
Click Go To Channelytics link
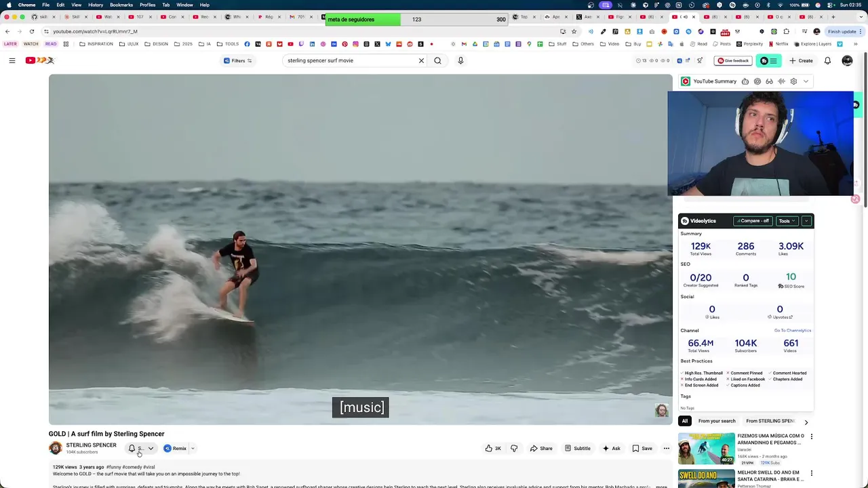793,330
